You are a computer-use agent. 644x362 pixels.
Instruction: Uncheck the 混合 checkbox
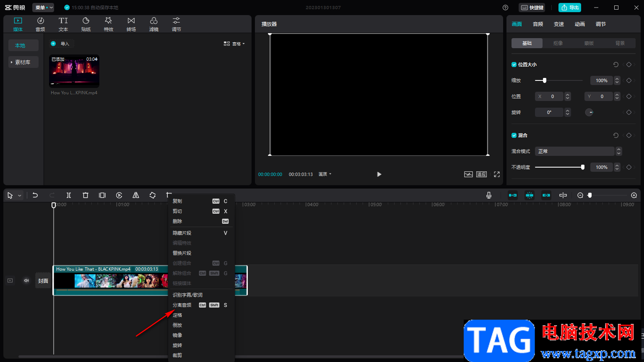tap(514, 135)
